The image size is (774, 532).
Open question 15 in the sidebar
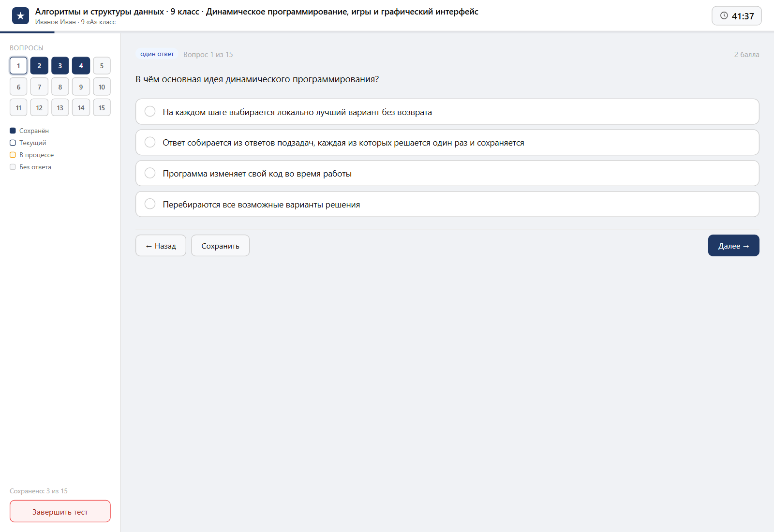click(102, 107)
